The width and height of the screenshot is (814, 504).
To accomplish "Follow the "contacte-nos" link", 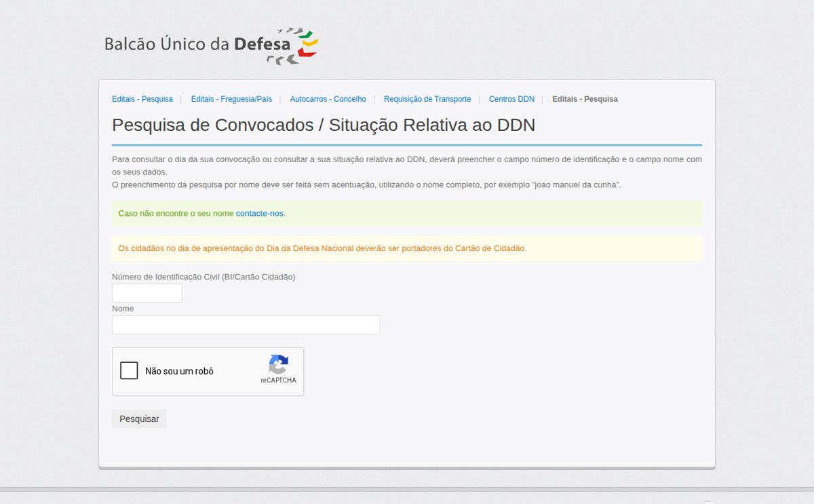I will [x=260, y=213].
